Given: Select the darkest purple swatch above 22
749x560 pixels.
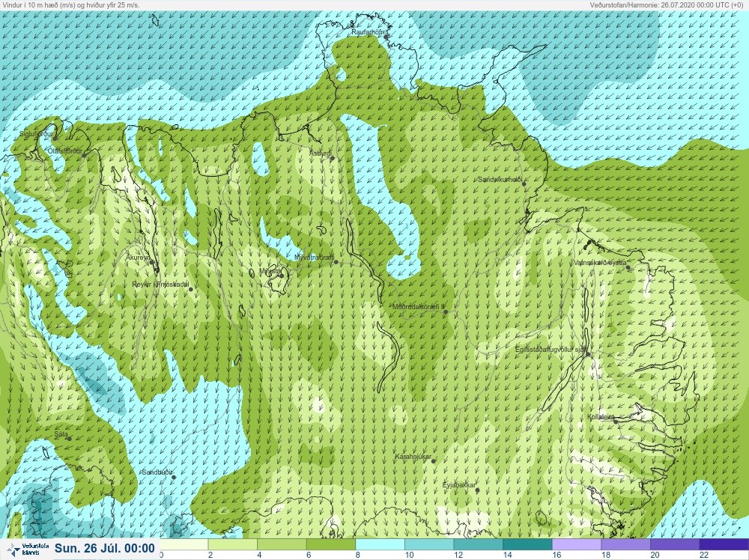Looking at the screenshot, I should 724,545.
